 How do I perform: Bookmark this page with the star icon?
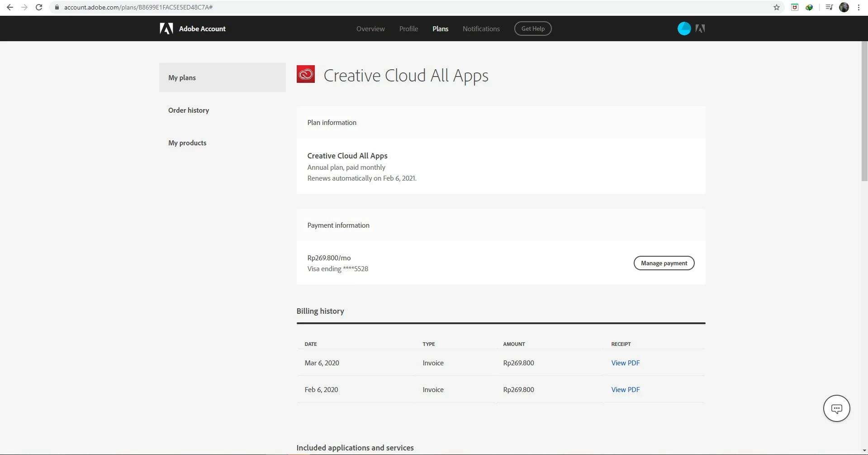click(777, 7)
